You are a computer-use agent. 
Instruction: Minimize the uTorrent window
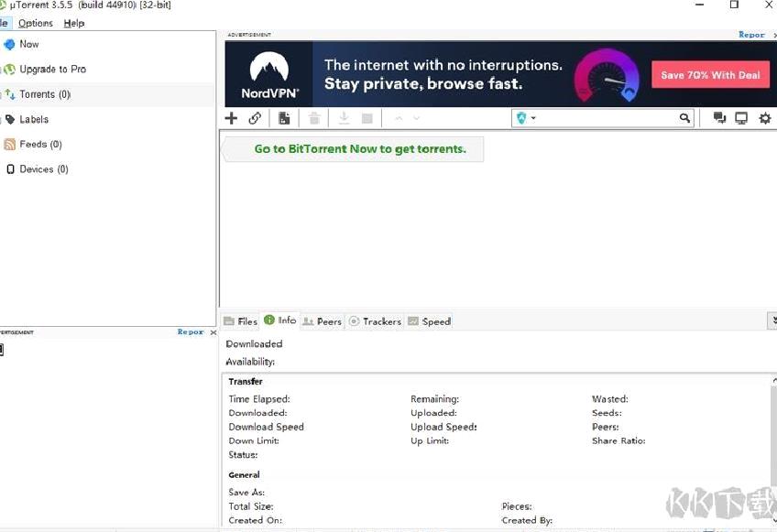click(700, 5)
